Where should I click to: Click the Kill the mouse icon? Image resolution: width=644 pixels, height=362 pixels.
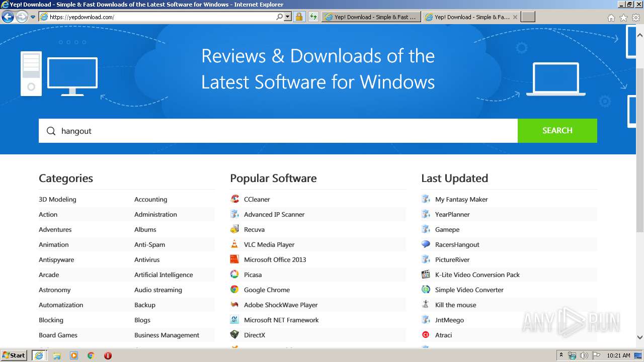[x=426, y=305]
